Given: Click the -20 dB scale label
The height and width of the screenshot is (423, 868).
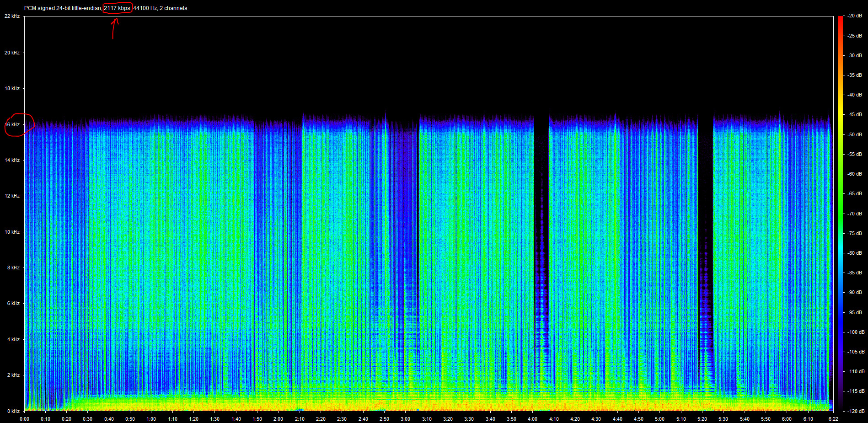Looking at the screenshot, I should click(x=855, y=16).
